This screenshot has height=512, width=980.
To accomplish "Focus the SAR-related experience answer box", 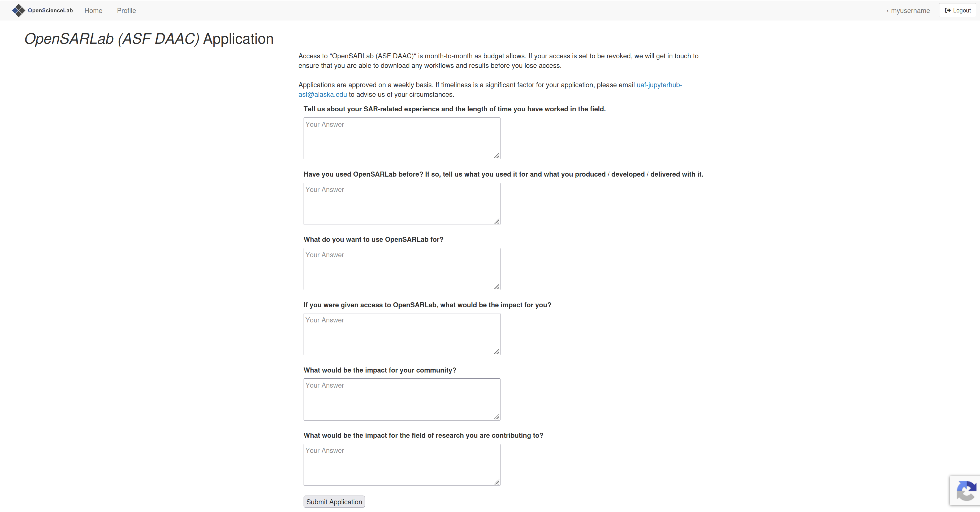I will click(402, 138).
